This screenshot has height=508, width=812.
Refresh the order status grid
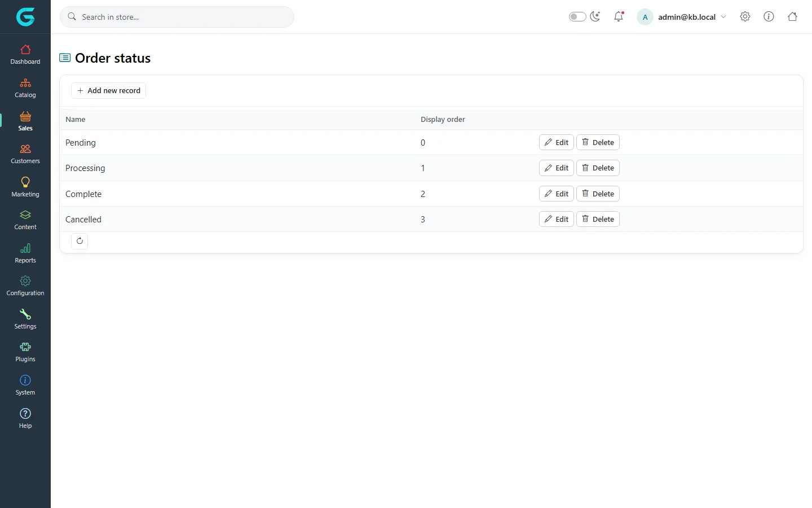(x=80, y=241)
